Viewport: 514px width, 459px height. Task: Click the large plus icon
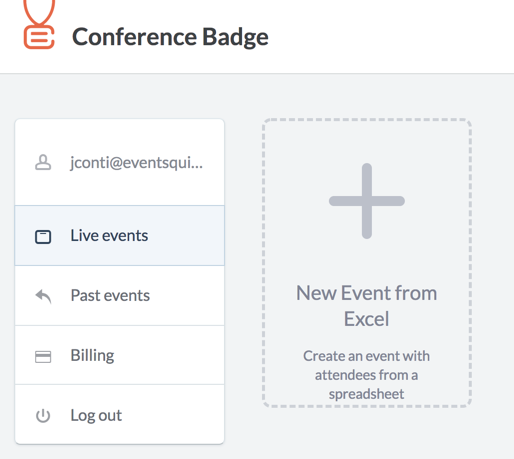(367, 201)
